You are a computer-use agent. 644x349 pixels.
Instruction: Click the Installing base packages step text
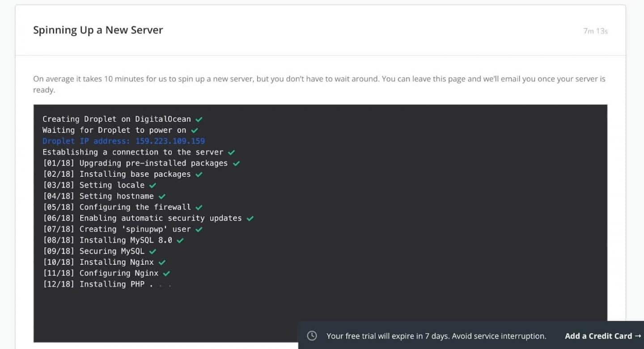coord(135,174)
